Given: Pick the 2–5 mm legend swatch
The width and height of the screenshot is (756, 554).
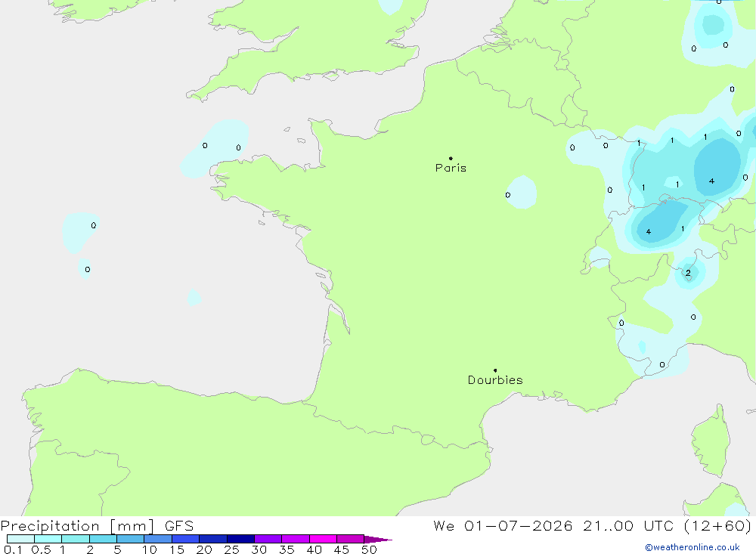Looking at the screenshot, I should coord(103,539).
